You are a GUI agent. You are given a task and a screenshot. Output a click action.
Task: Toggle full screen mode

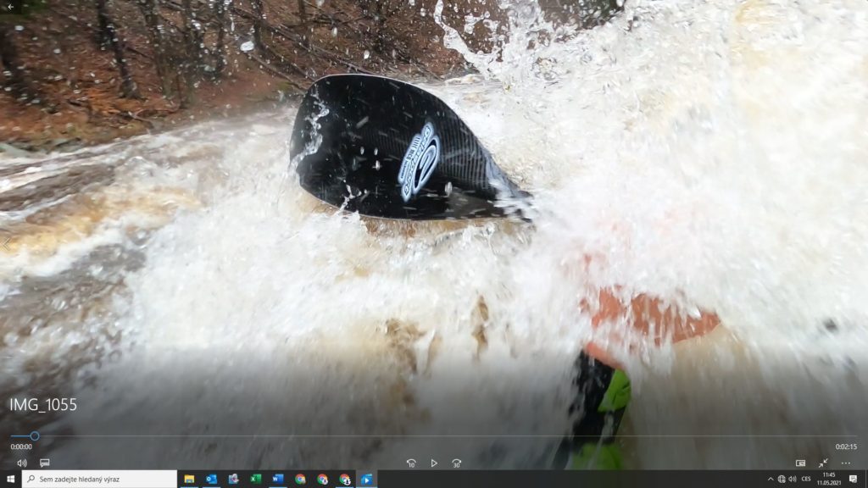[x=823, y=463]
